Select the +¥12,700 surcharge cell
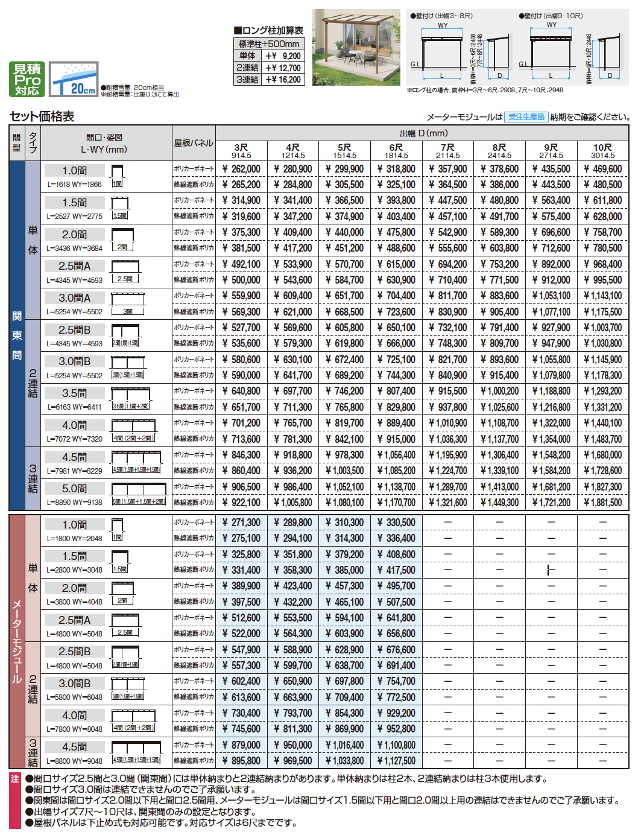Screen dimensions: 644x835 click(283, 68)
